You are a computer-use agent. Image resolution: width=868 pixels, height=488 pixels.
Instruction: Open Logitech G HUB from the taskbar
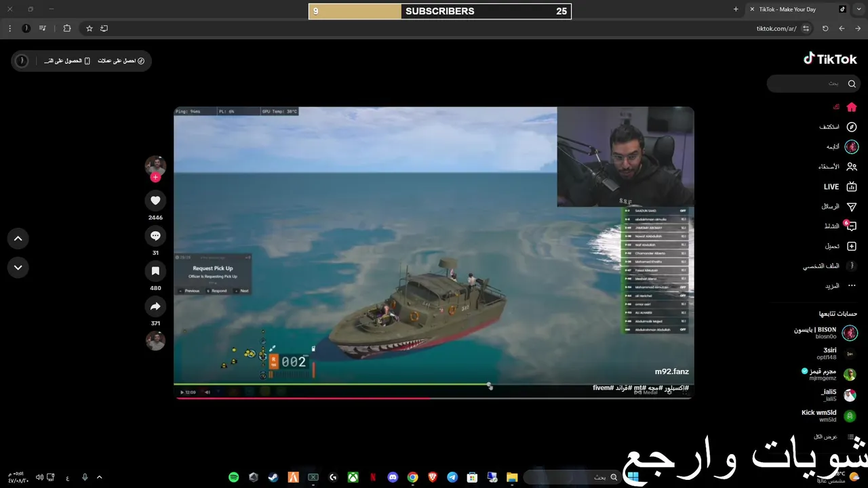coord(333,477)
